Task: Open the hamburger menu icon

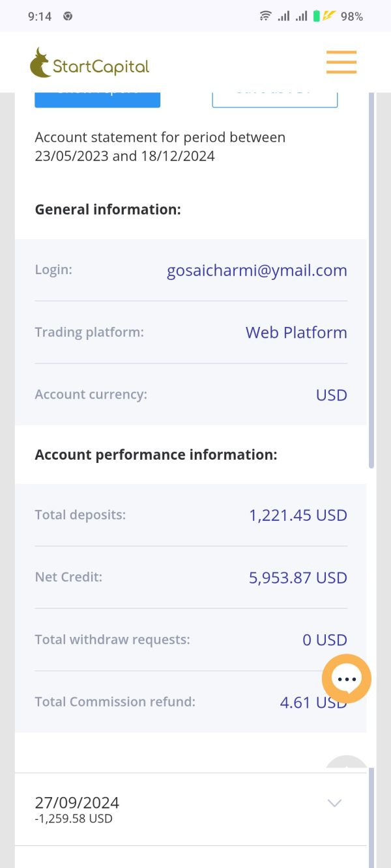Action: click(341, 62)
